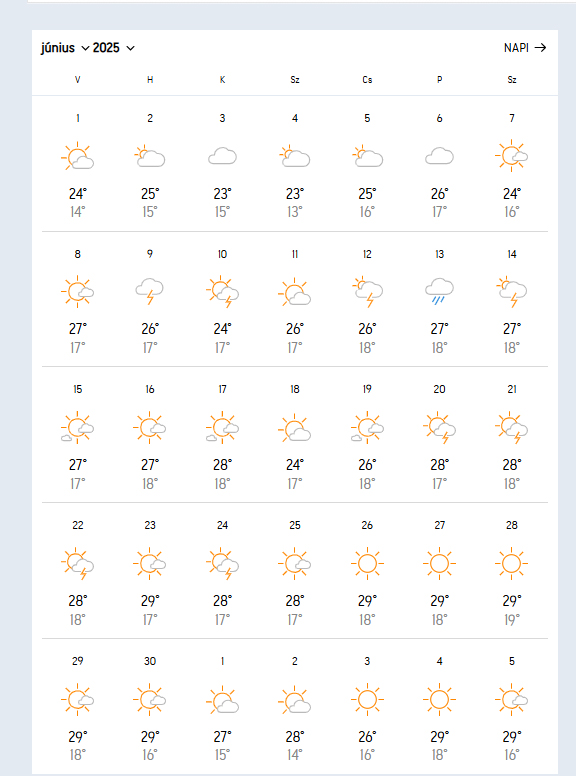576x776 pixels.
Task: Click the rain cloud icon on June 13
Action: (439, 291)
